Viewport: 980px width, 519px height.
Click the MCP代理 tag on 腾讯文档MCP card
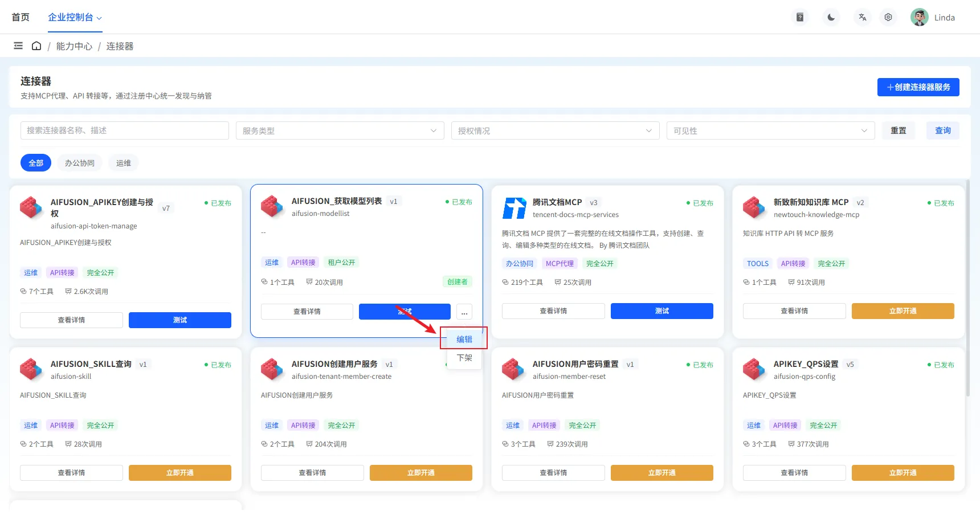pos(560,264)
